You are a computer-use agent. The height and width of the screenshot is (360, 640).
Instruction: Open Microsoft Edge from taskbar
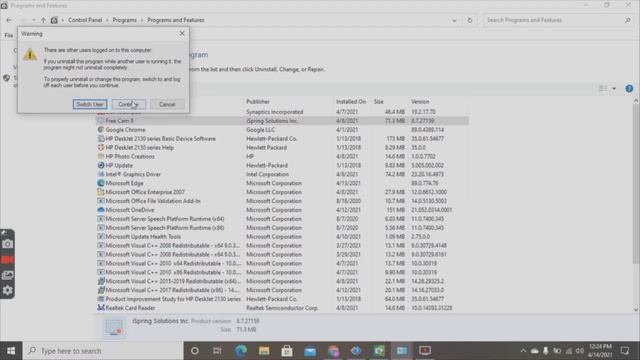(241, 351)
